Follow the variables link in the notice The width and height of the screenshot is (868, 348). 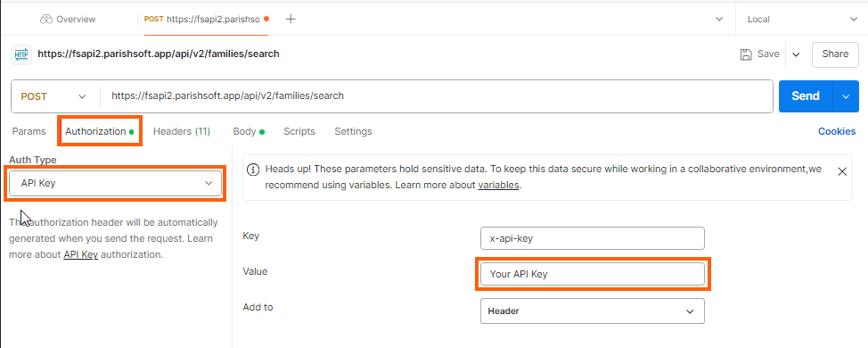(498, 185)
